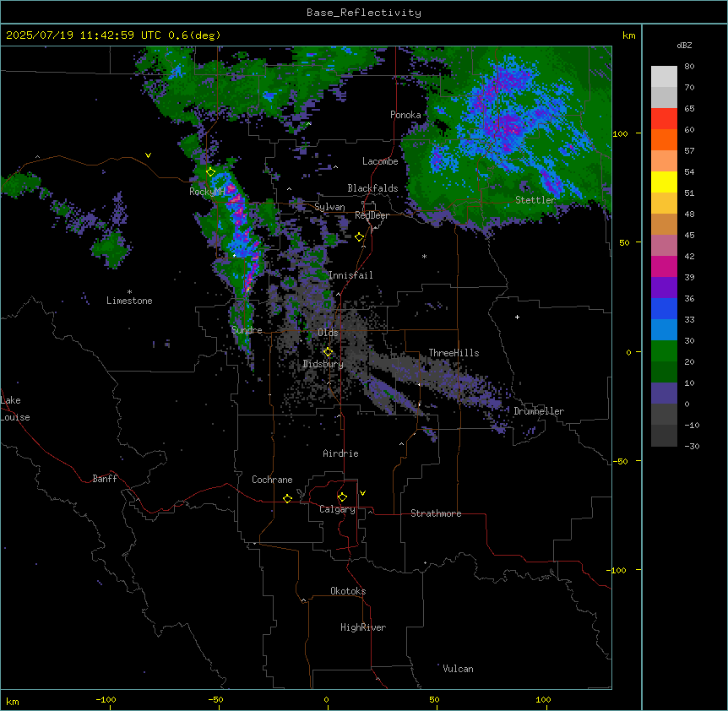Click the Calgary city label
The height and width of the screenshot is (711, 728).
337,509
